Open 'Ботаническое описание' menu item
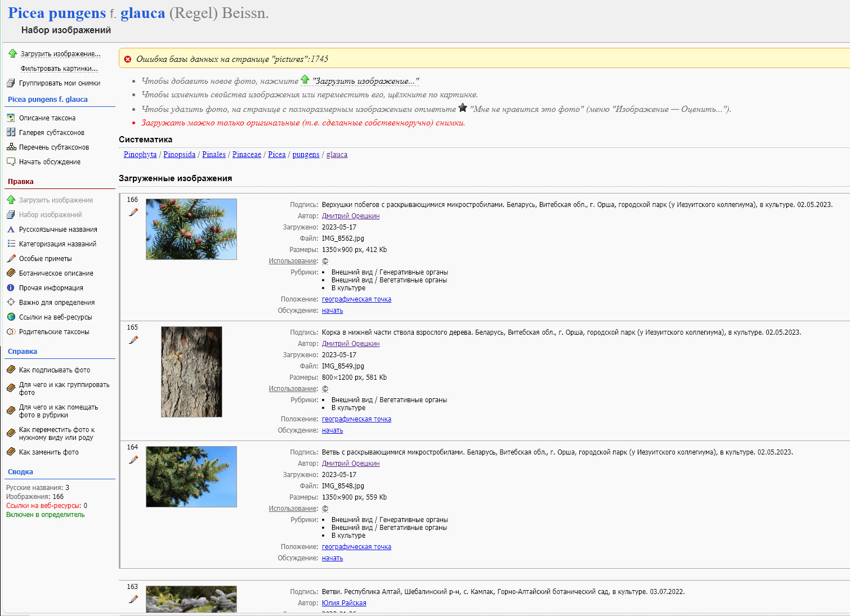 [56, 273]
